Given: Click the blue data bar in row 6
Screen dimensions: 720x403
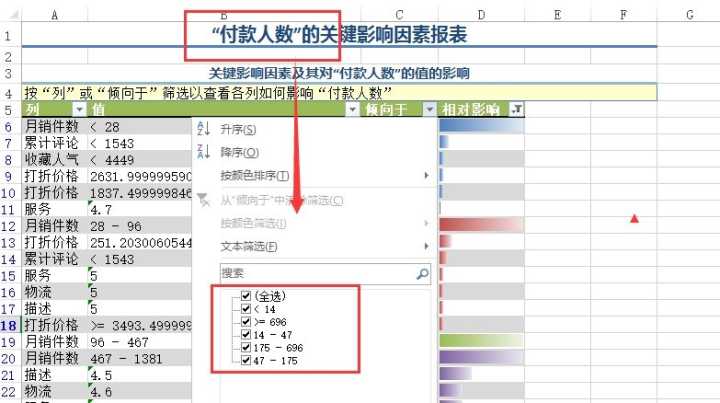Looking at the screenshot, I should (x=470, y=127).
